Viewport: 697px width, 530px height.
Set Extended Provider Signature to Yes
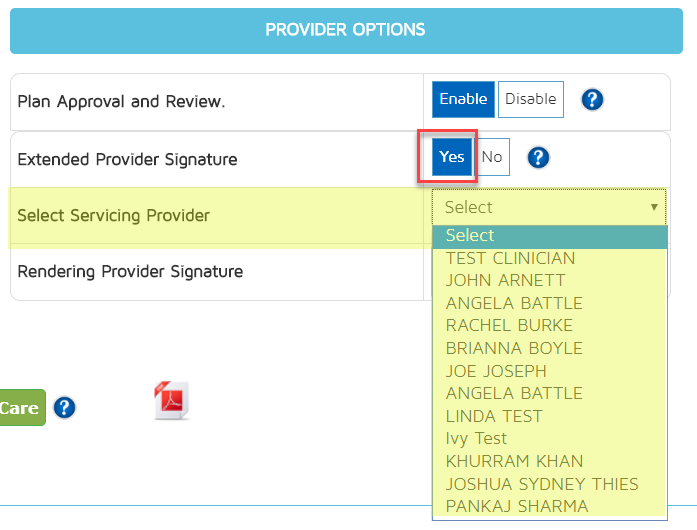point(452,157)
